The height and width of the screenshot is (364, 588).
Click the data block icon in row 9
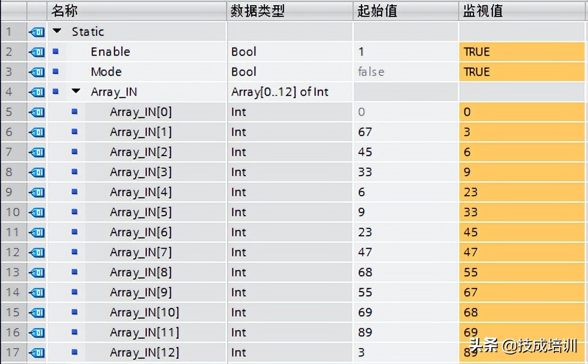(x=37, y=192)
